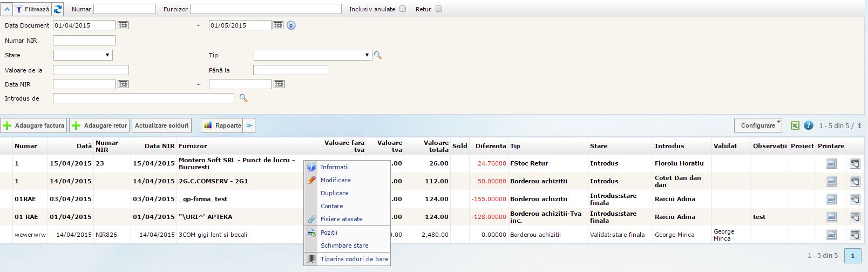Screen dimensions: 868x272
Task: Open the Stare dropdown
Action: [x=83, y=55]
